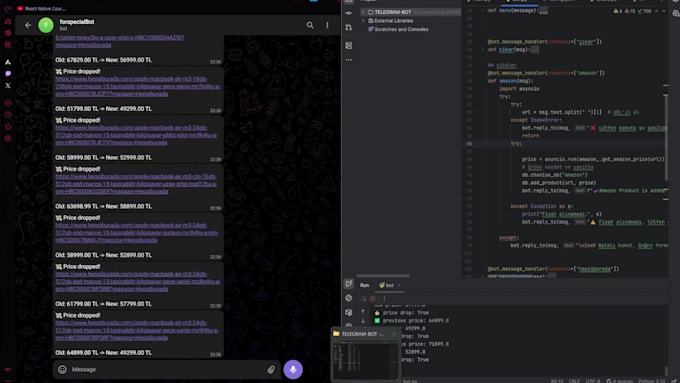Open forspecialBot green avatar profile
680x383 pixels.
pyautogui.click(x=46, y=25)
